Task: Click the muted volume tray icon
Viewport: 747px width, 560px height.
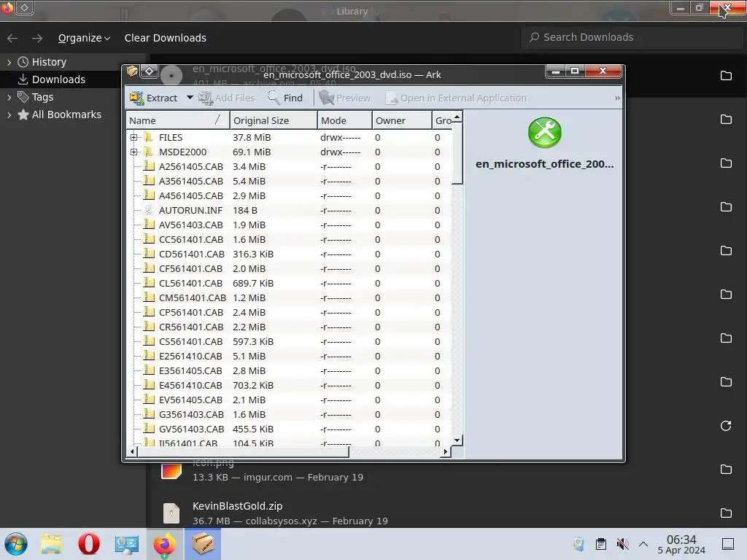Action: coord(623,544)
